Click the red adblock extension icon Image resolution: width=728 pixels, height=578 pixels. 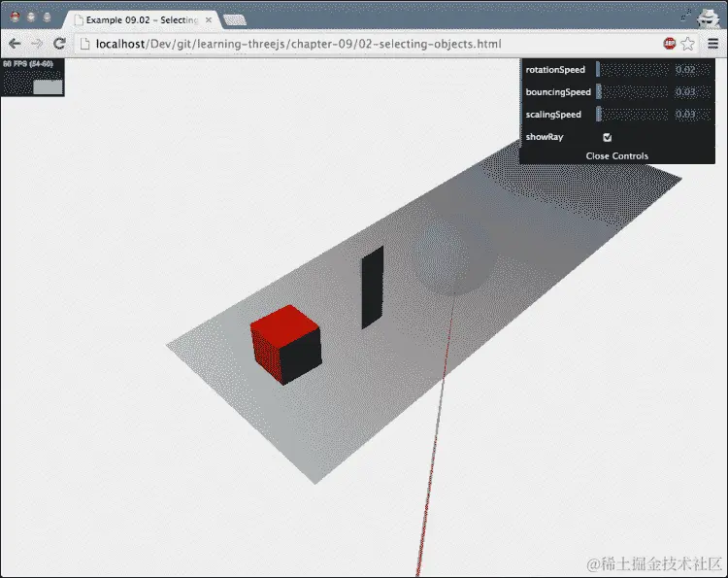click(670, 44)
